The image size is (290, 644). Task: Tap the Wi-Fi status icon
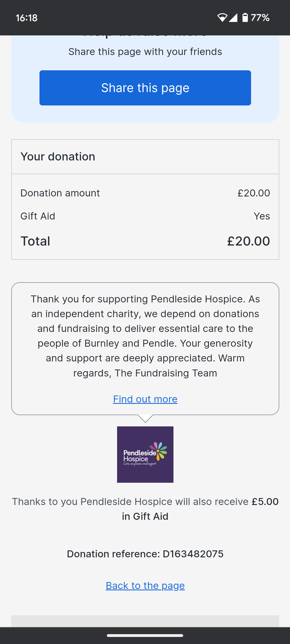222,18
